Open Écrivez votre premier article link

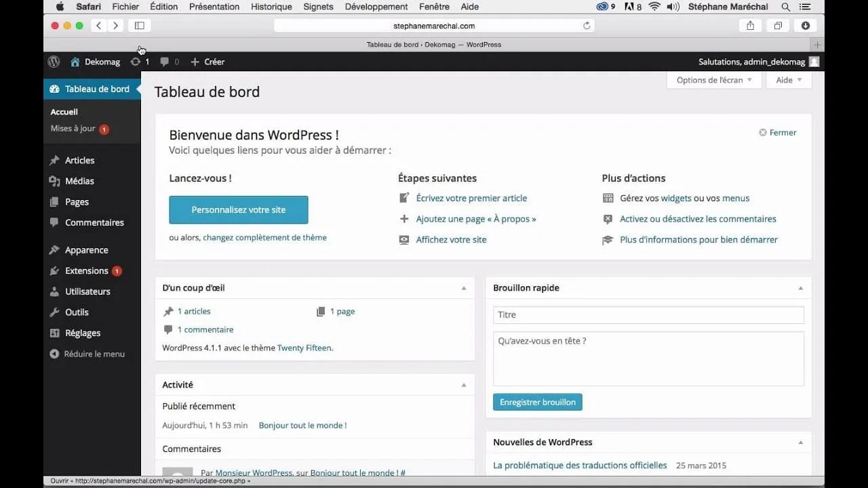tap(471, 199)
